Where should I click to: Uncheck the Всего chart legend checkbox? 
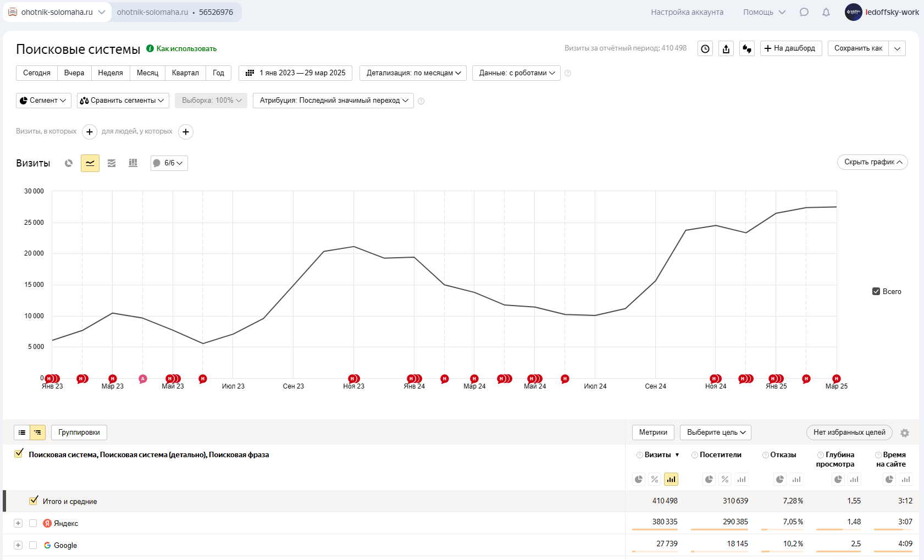tap(876, 291)
